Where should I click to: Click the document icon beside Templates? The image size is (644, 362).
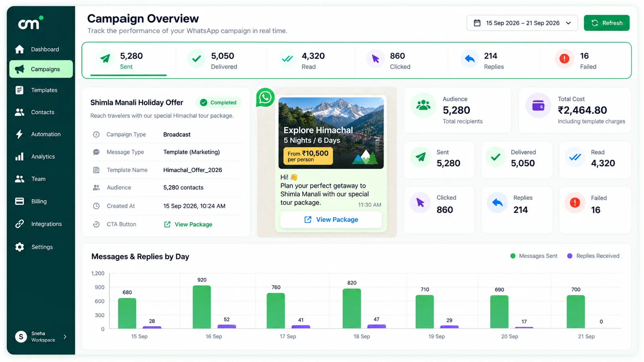coord(19,90)
